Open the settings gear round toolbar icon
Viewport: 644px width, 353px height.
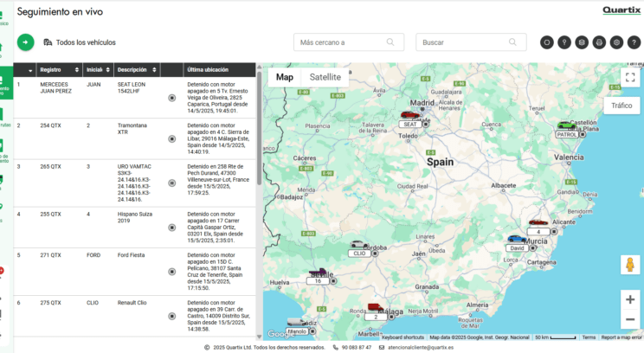coord(616,42)
